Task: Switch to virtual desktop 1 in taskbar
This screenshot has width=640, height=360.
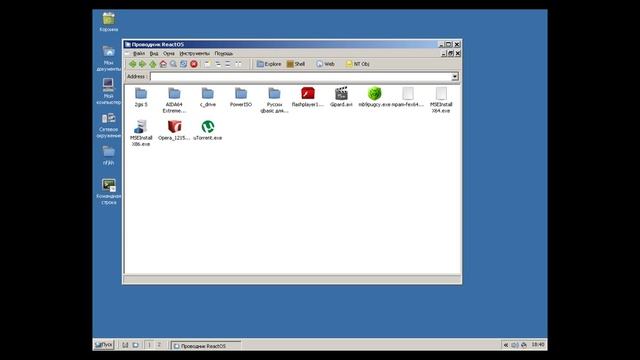Action: coord(149,345)
